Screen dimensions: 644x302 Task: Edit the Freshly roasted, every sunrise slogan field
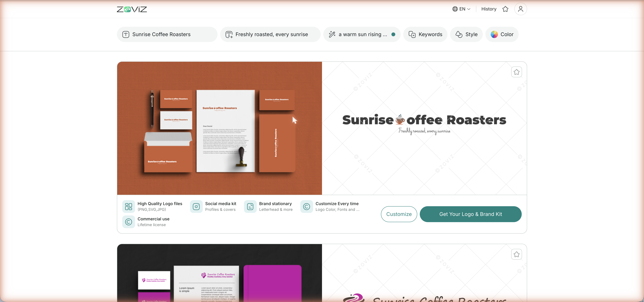270,34
